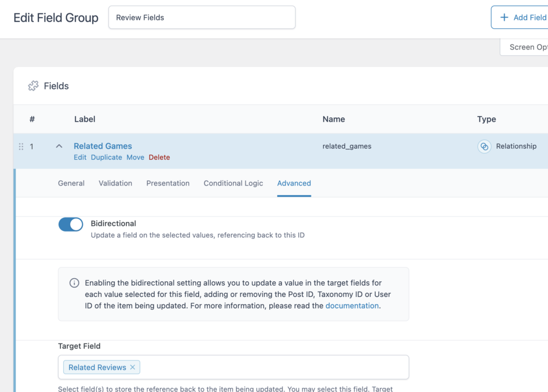Click the Edit link under Related Games

80,158
